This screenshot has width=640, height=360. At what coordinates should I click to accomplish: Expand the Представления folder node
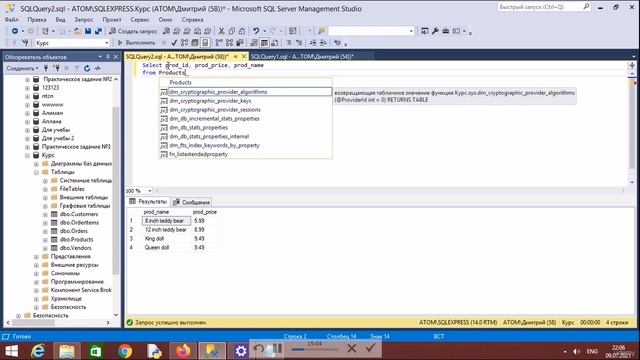[x=36, y=257]
